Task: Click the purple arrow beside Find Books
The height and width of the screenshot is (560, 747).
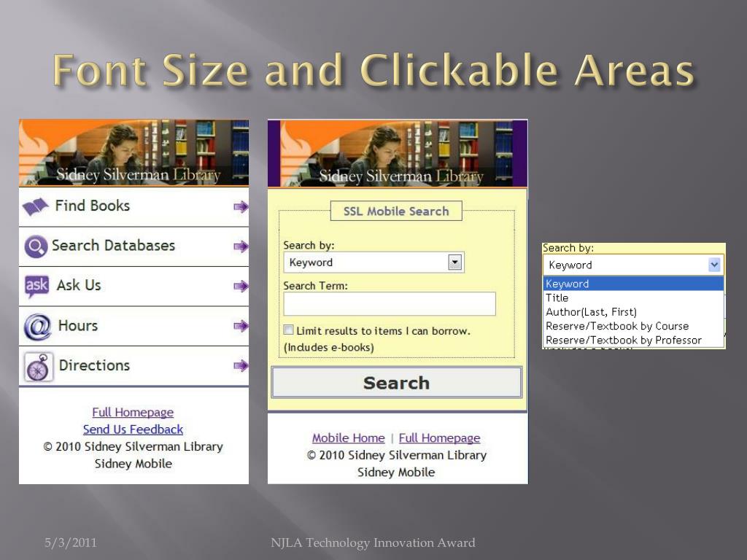Action: click(x=241, y=206)
